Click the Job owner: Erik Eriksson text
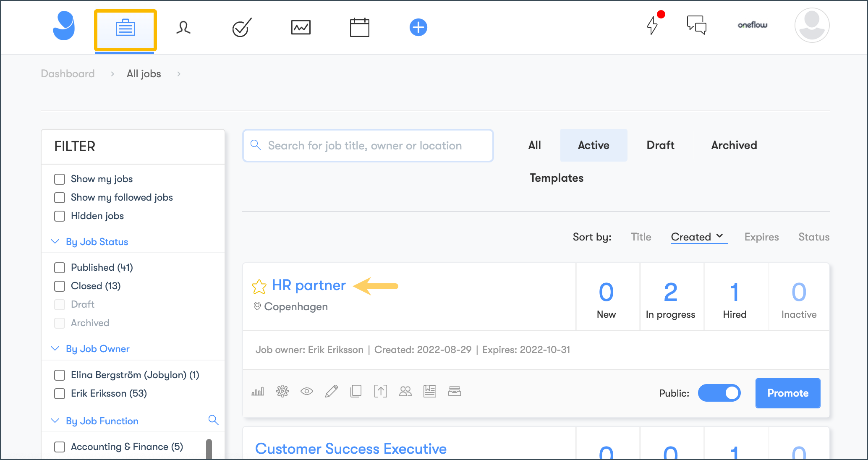 click(309, 350)
